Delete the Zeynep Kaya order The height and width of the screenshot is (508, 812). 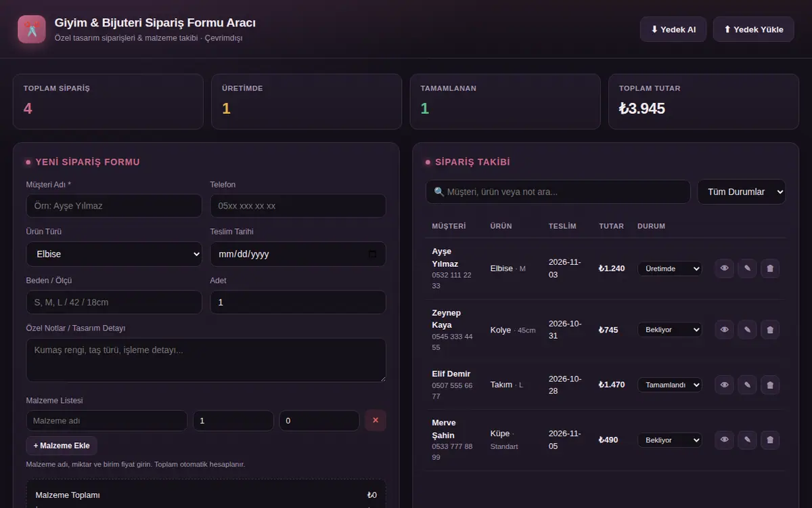(x=770, y=330)
